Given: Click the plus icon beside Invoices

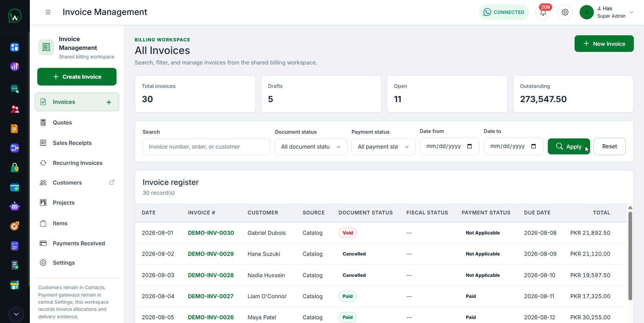Looking at the screenshot, I should pos(109,102).
